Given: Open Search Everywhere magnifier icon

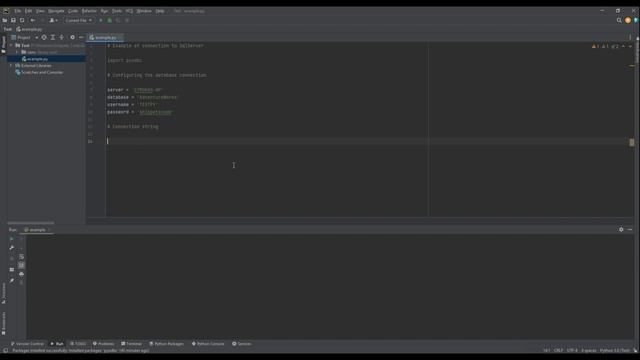Looking at the screenshot, I should click(x=619, y=20).
